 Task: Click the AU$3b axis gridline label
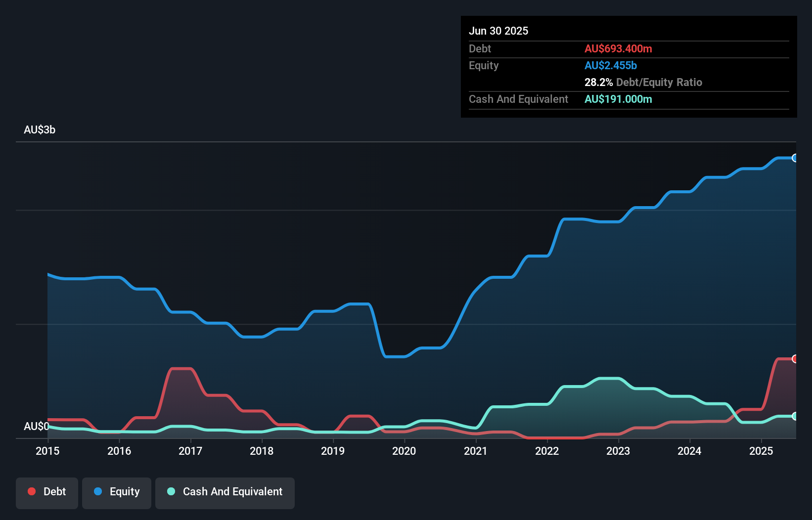pos(40,130)
